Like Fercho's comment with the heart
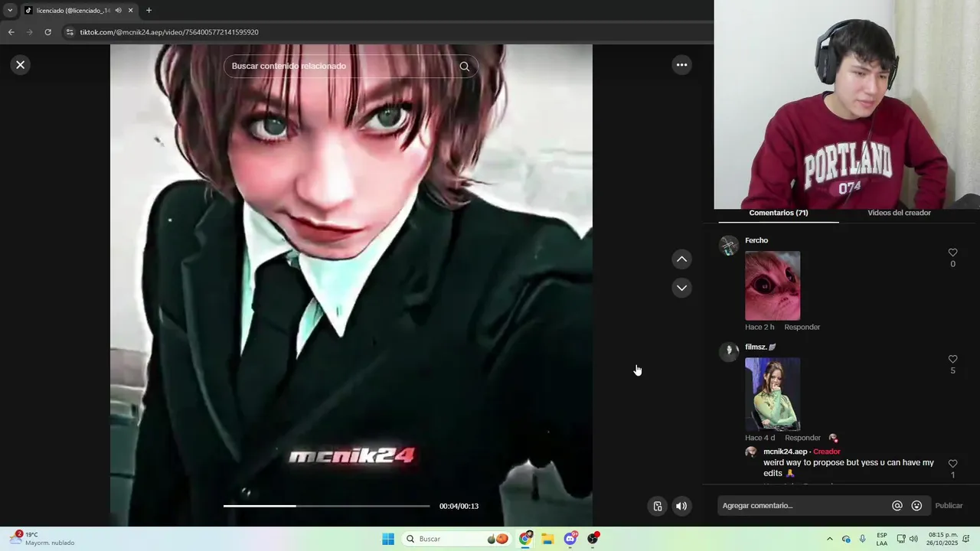Image resolution: width=980 pixels, height=551 pixels. (952, 253)
